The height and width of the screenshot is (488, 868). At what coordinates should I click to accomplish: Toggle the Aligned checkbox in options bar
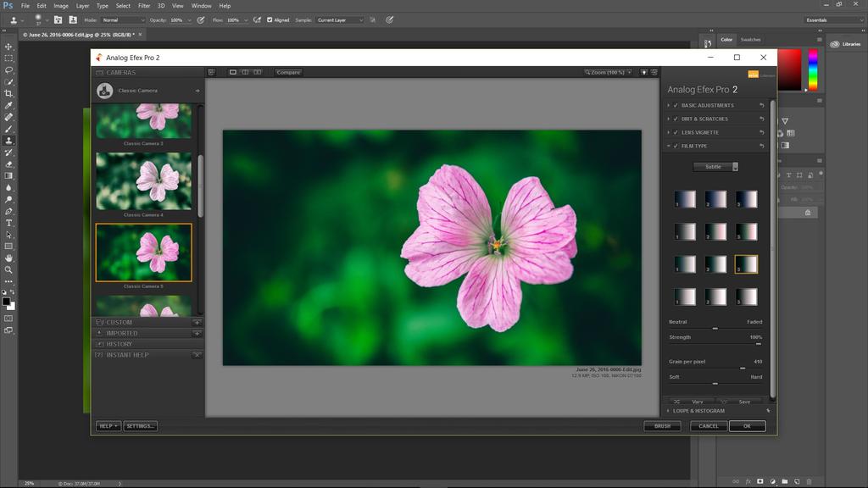coord(270,19)
